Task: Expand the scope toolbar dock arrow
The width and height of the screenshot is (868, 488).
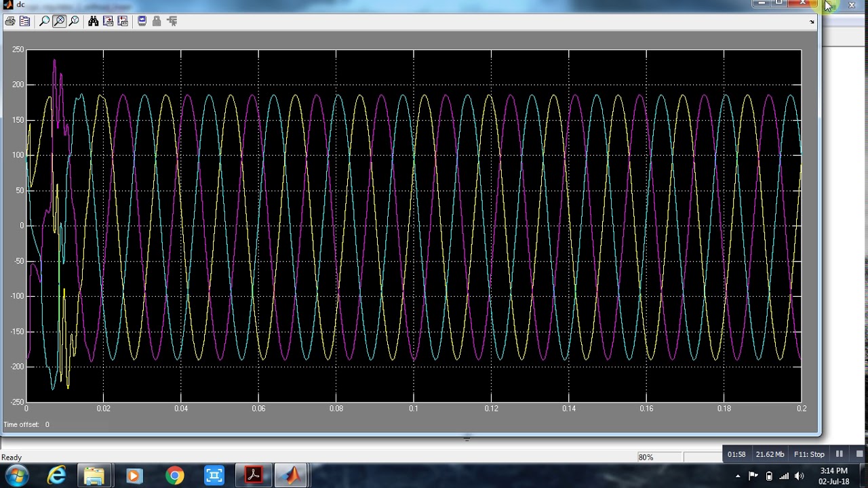Action: (x=812, y=22)
